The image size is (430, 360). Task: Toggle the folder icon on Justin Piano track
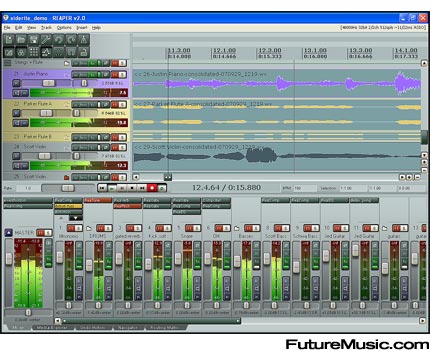[67, 74]
